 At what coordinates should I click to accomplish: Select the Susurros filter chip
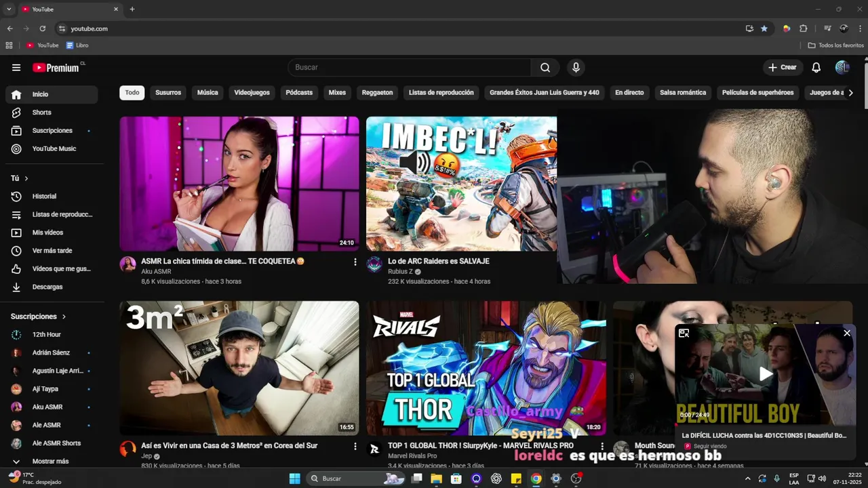(168, 93)
